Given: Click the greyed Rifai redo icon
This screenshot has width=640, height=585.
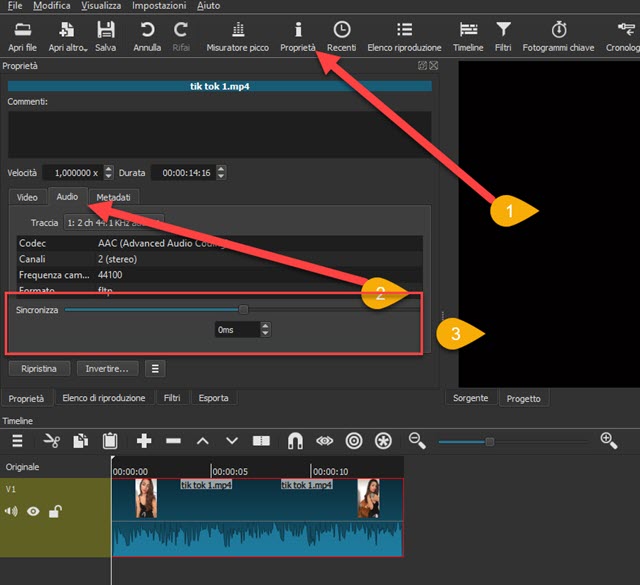Looking at the screenshot, I should (181, 36).
